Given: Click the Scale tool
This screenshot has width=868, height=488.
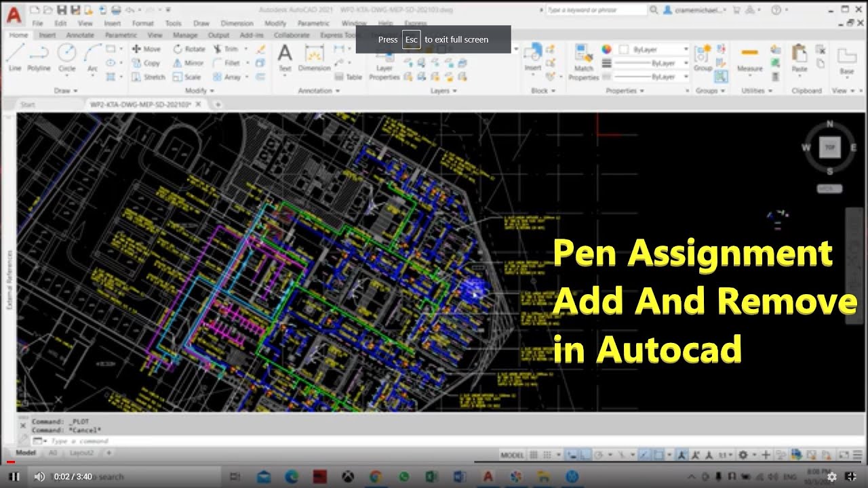Looking at the screenshot, I should (x=187, y=77).
